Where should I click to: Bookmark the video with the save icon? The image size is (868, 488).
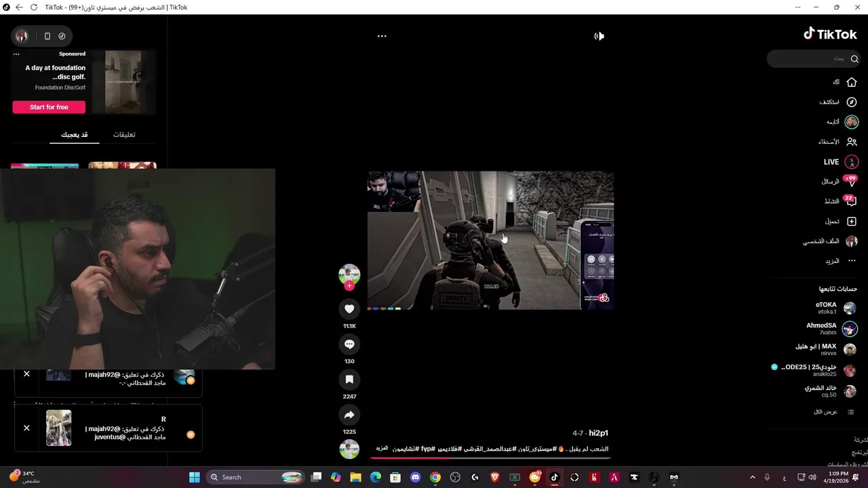(x=349, y=380)
